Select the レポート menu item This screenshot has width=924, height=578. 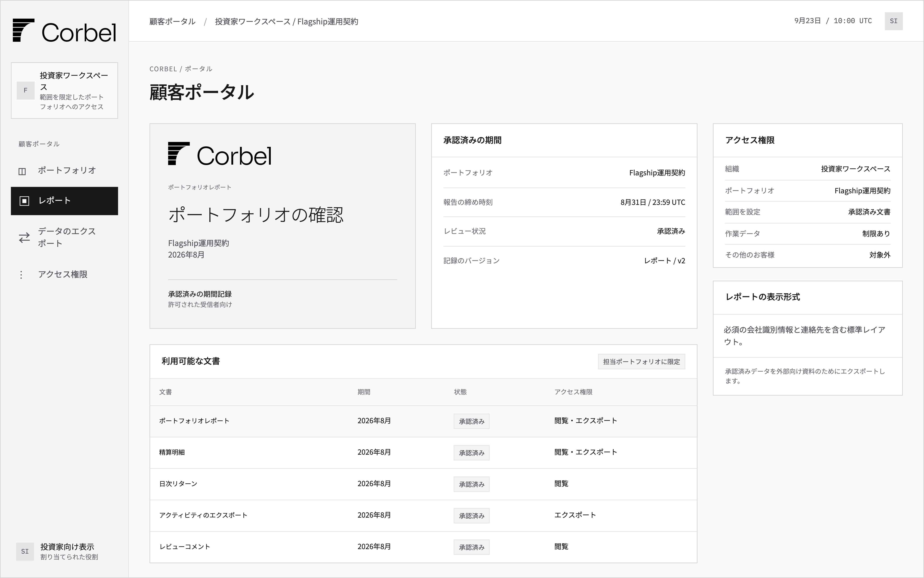pyautogui.click(x=64, y=201)
